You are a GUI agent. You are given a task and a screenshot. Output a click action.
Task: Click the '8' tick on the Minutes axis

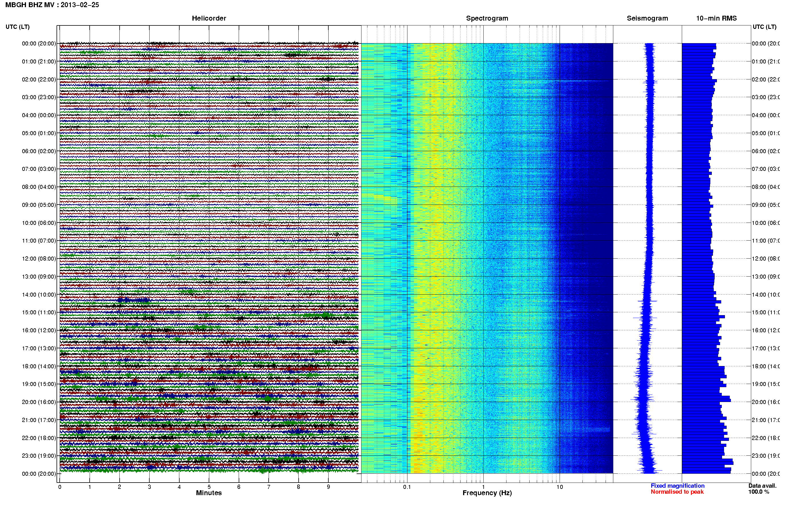(x=298, y=487)
